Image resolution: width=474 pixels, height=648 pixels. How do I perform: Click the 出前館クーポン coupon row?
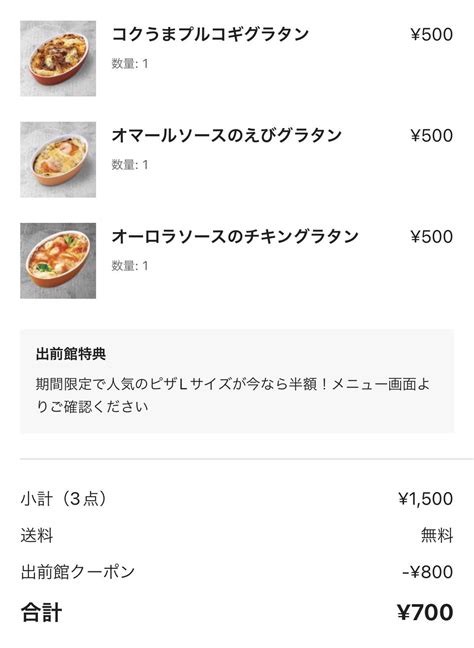(237, 572)
